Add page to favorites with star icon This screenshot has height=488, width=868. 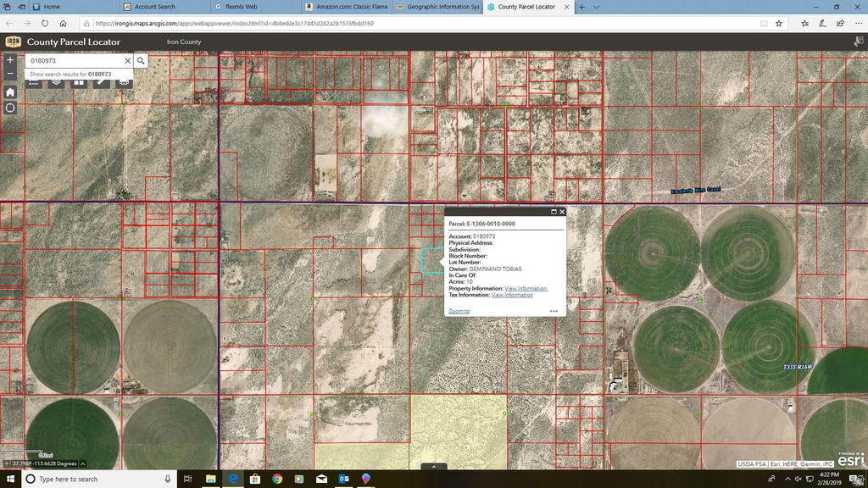[x=777, y=24]
